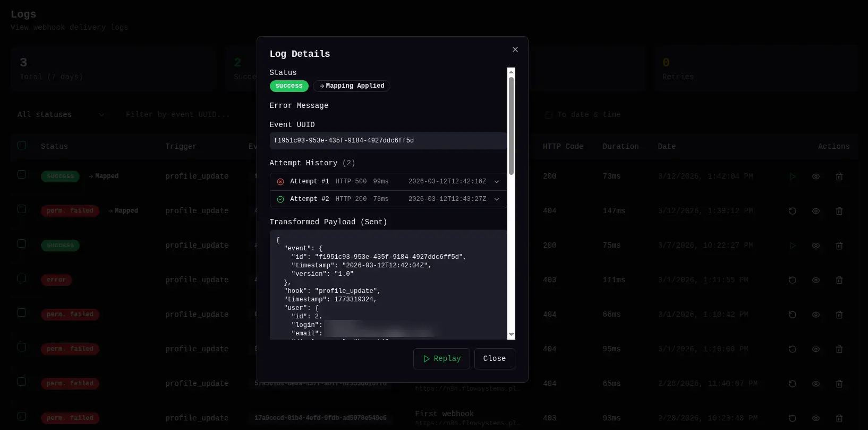Click the Trigger column header
Viewport: 868px width, 430px height.
(x=181, y=147)
